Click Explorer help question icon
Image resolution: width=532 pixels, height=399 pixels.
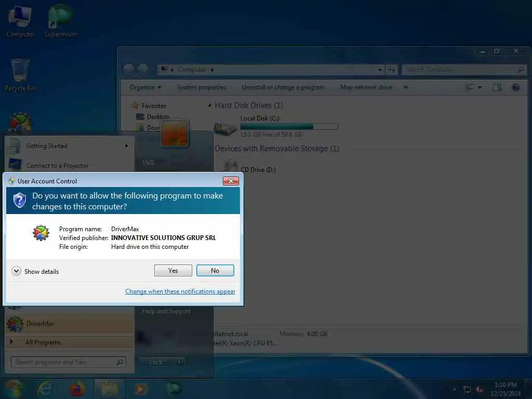click(x=515, y=87)
